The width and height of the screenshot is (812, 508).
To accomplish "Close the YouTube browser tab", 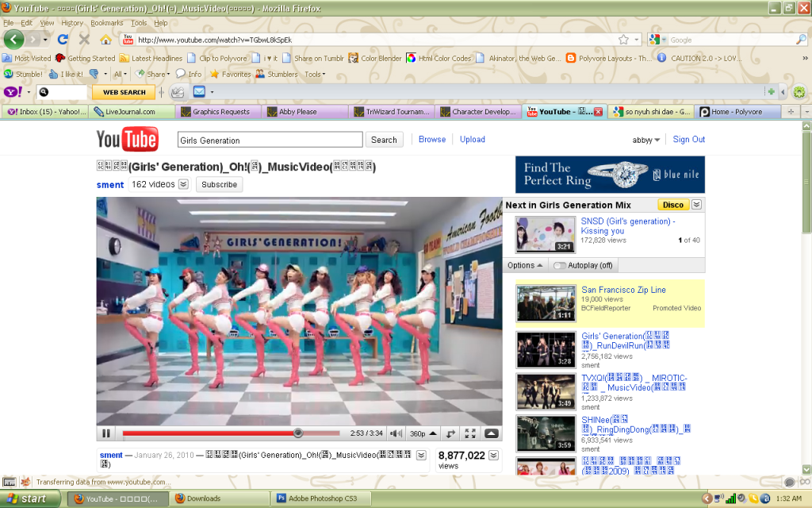I will [598, 111].
